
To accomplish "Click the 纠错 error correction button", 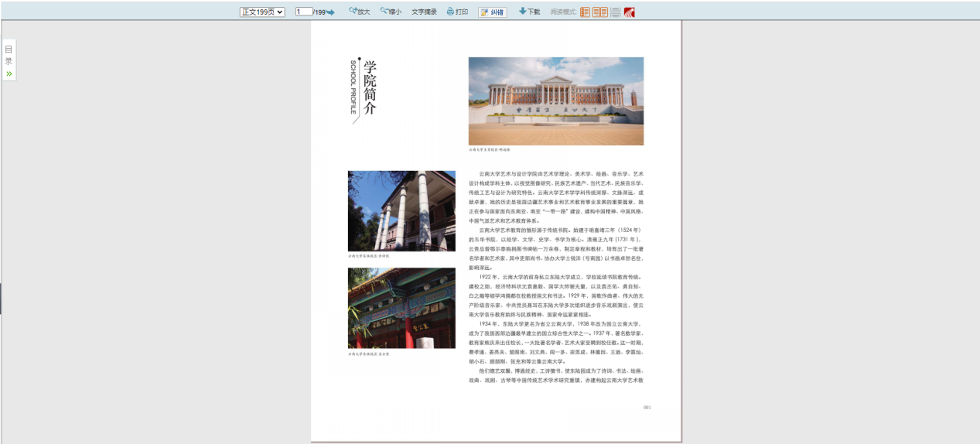I will [493, 12].
